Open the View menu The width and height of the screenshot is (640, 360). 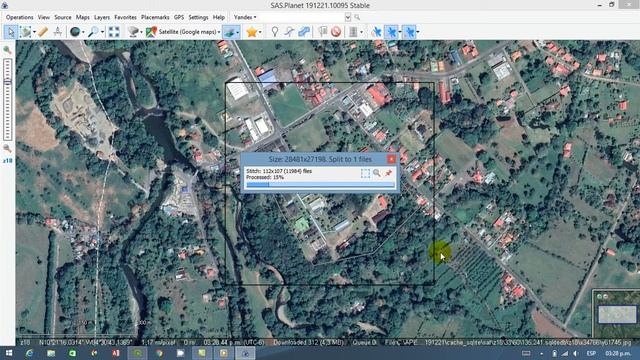point(44,17)
